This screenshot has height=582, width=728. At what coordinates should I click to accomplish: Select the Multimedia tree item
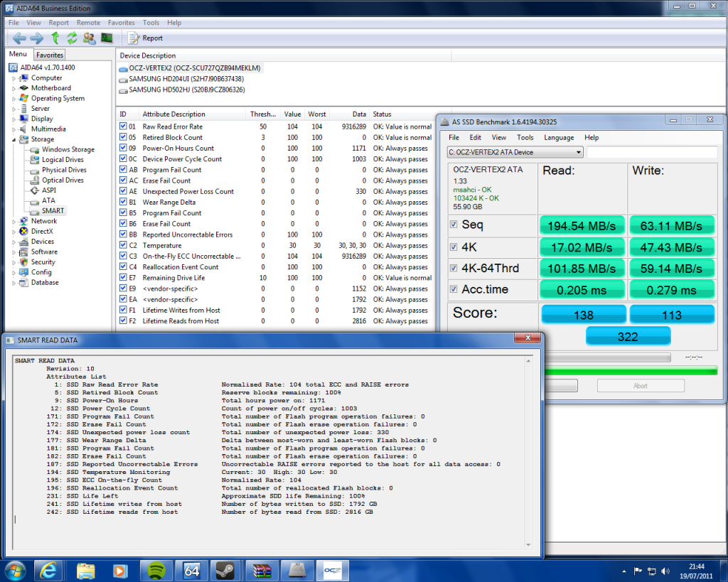point(48,129)
